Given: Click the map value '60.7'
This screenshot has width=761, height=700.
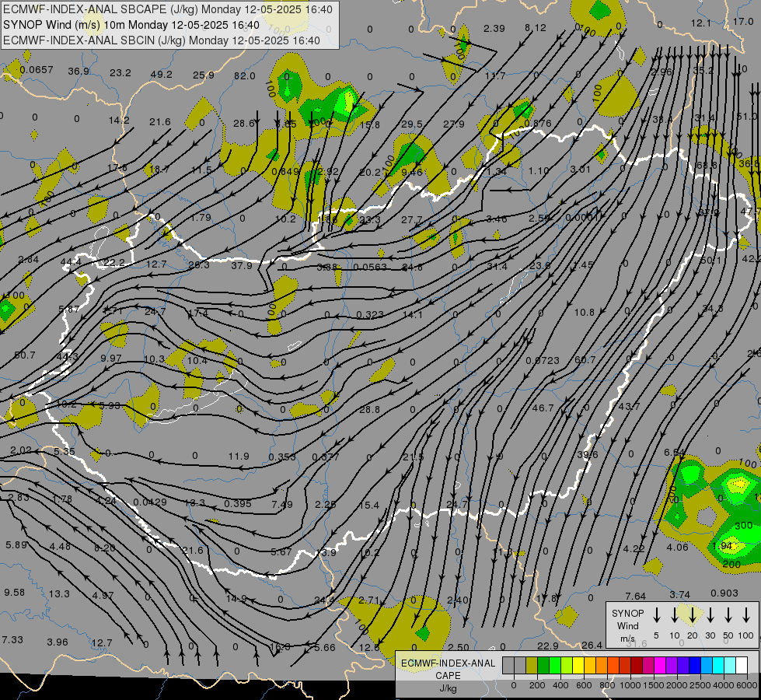Looking at the screenshot, I should 585,359.
